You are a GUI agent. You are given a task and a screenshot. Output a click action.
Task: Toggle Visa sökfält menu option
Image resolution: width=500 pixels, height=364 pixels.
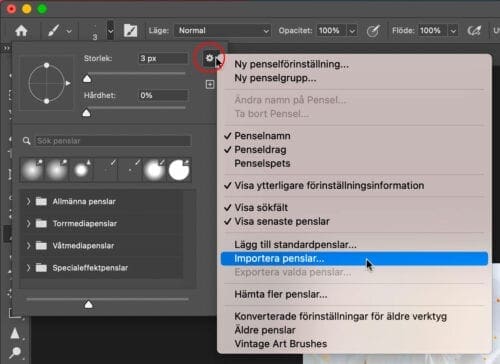(x=354, y=207)
